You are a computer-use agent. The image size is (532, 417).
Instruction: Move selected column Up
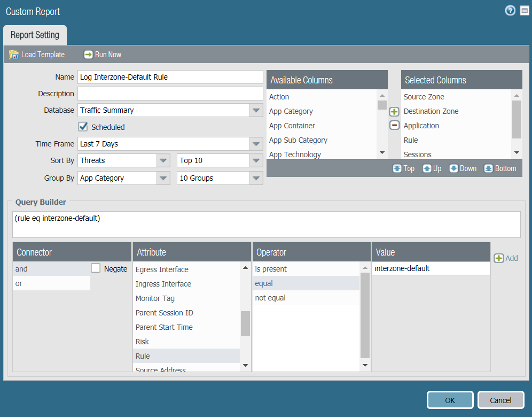pos(432,168)
